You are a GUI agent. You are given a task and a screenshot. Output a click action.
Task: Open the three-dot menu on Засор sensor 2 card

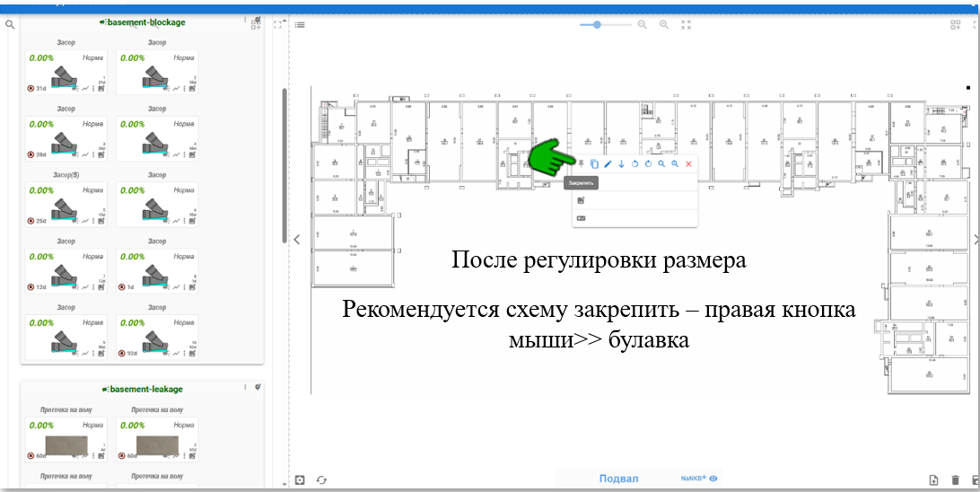(185, 89)
